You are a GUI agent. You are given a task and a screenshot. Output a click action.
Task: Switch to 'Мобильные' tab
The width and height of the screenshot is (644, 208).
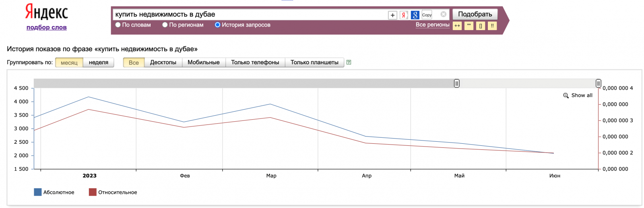204,62
